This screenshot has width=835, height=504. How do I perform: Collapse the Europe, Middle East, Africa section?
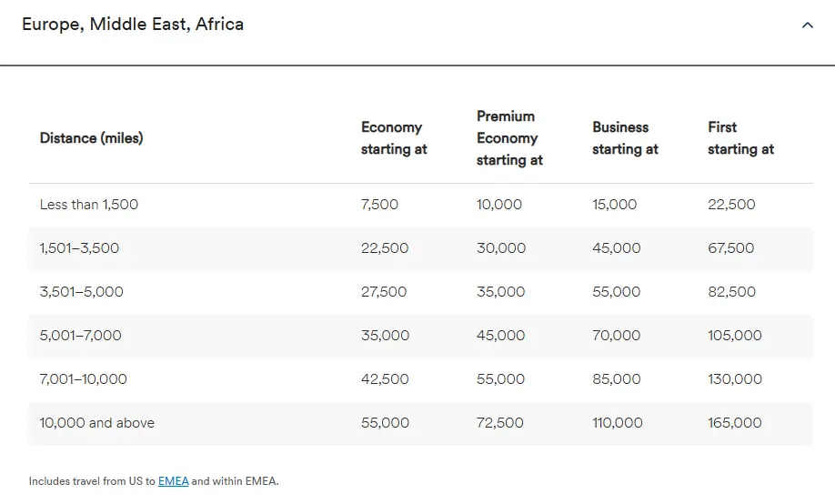tap(807, 25)
